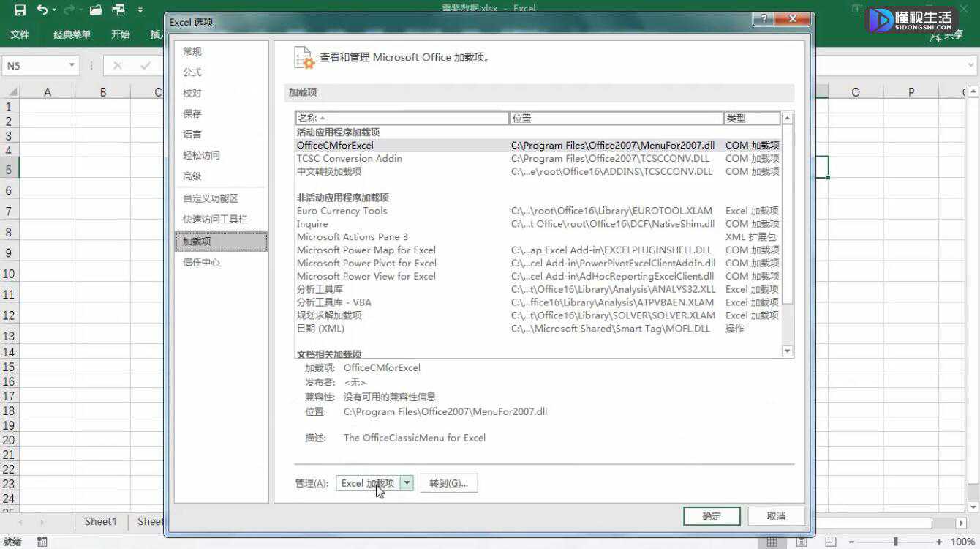Viewport: 980px width, 549px height.
Task: Select the 中文转换加载项 row
Action: click(x=538, y=172)
